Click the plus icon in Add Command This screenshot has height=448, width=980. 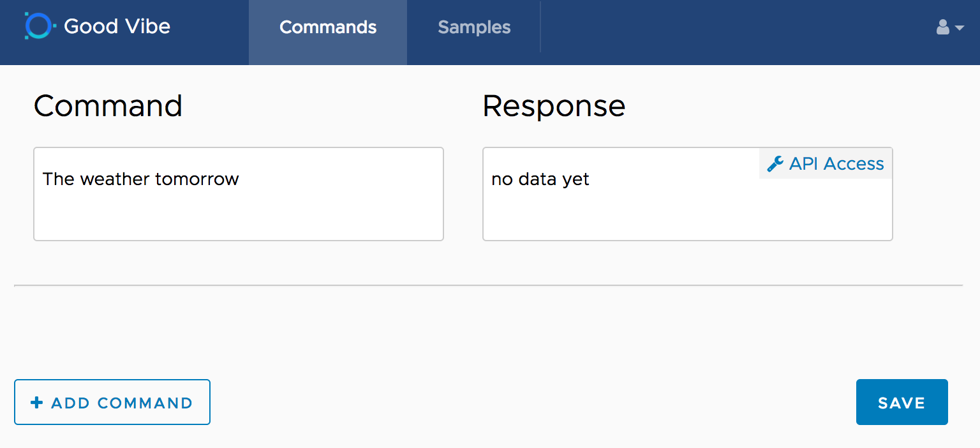[x=37, y=403]
